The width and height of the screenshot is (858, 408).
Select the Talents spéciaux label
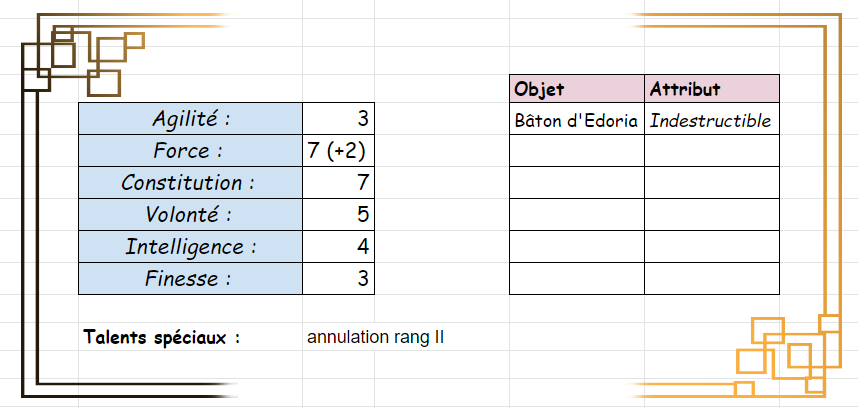pos(162,337)
